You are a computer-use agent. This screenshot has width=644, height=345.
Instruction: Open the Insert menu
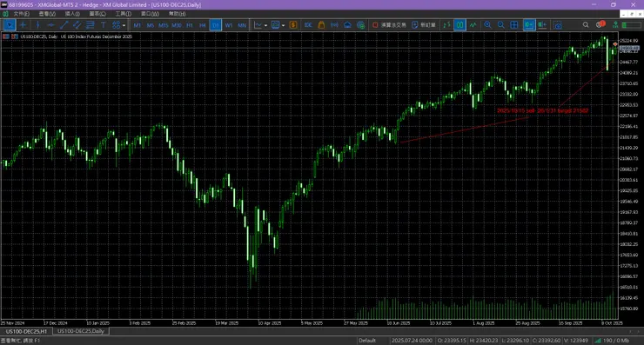pos(72,14)
